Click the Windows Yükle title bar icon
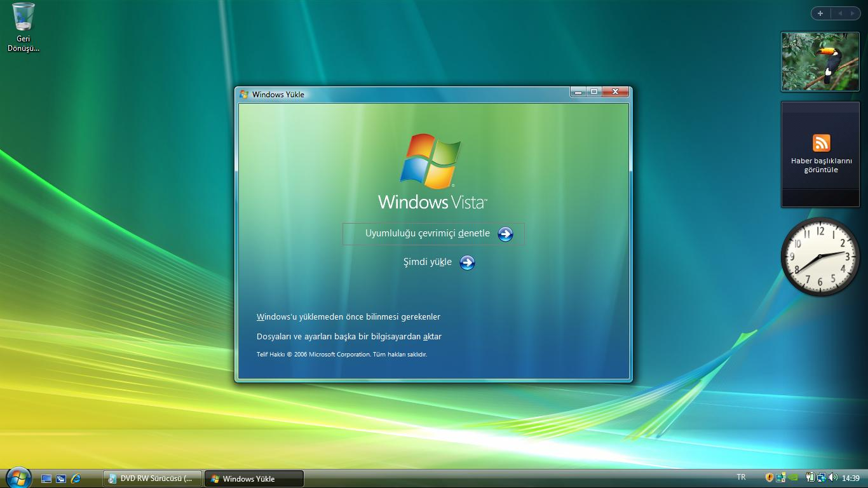Viewport: 868px width, 488px height. coord(244,94)
